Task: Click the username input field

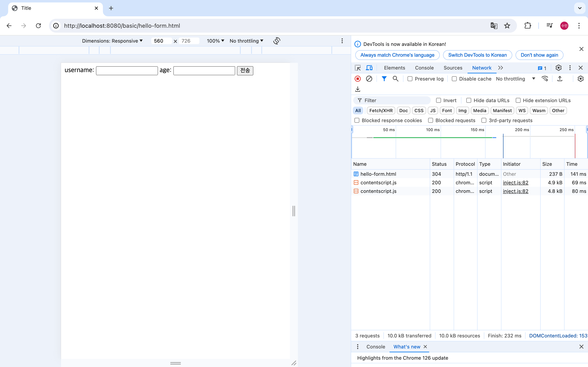Action: click(x=127, y=71)
